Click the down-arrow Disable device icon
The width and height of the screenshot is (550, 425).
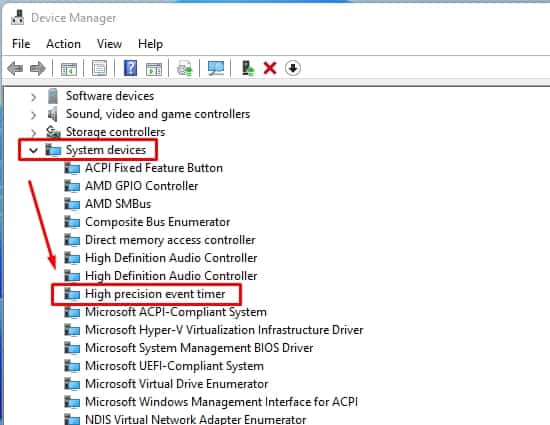[293, 68]
